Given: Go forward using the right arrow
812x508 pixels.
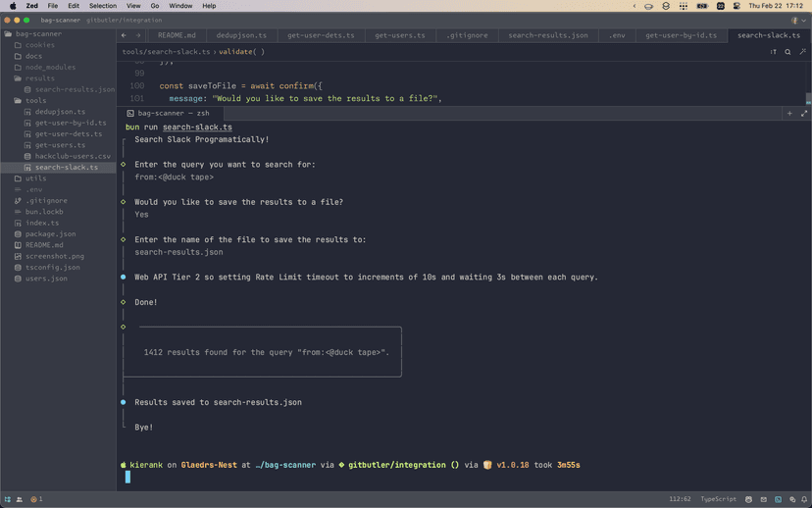Looking at the screenshot, I should pyautogui.click(x=137, y=35).
